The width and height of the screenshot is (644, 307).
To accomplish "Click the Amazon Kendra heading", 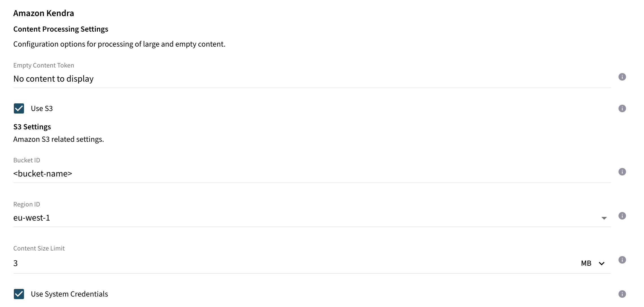I will 43,13.
